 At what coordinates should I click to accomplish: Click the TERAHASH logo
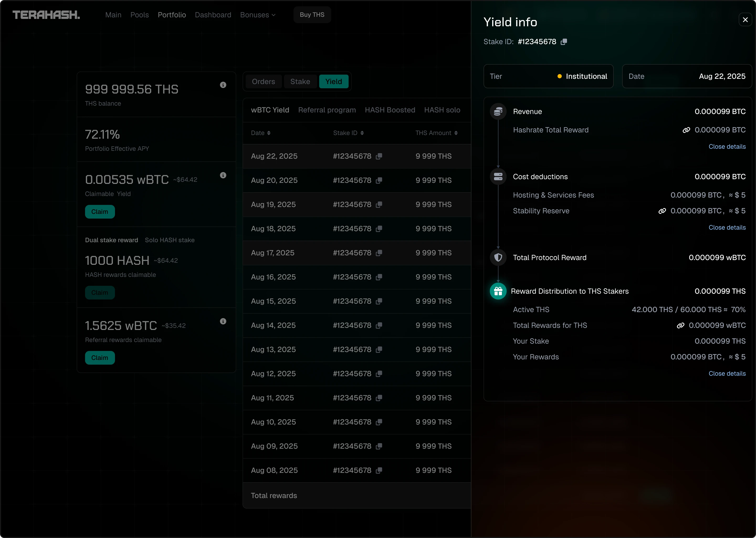coord(46,15)
